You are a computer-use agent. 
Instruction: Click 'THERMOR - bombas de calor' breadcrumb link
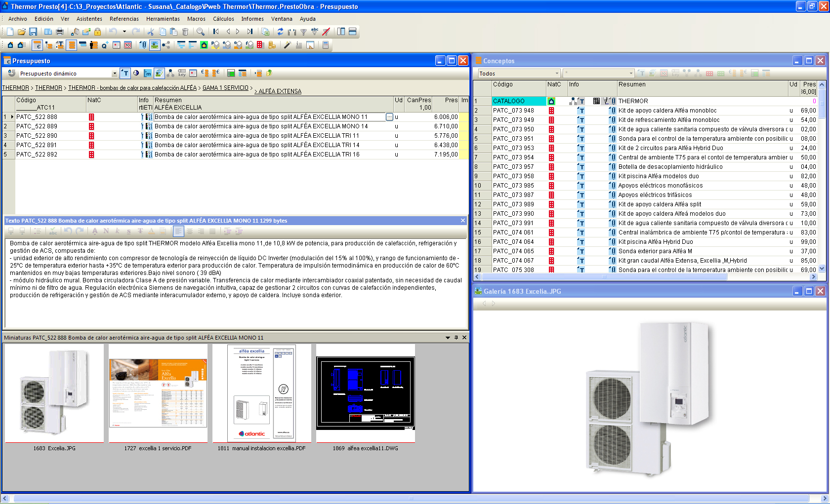tap(132, 88)
